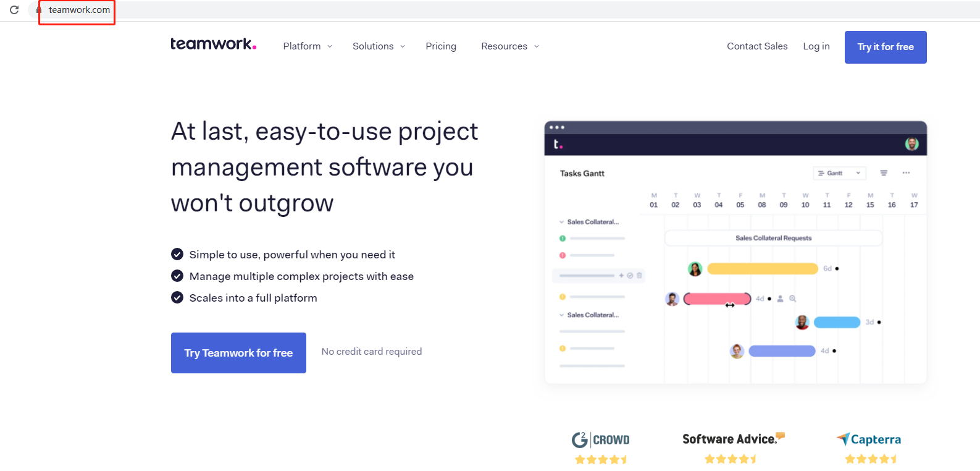This screenshot has width=980, height=471.
Task: Click the 'Tasks Gantt' heading
Action: tap(582, 174)
